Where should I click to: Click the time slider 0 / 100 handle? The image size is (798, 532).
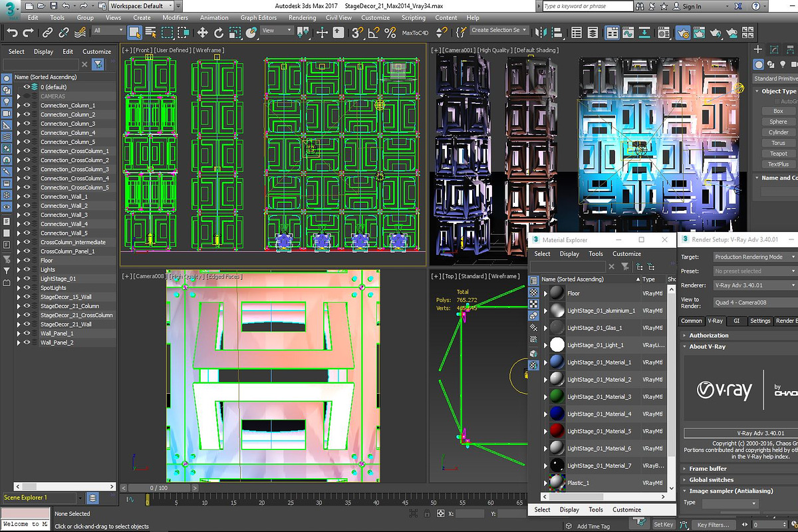(x=158, y=488)
